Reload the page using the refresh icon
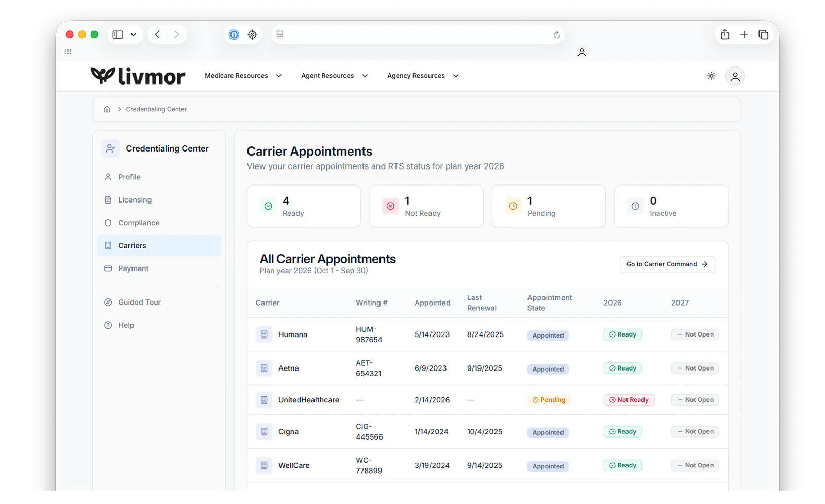This screenshot has width=825, height=504. pyautogui.click(x=556, y=35)
